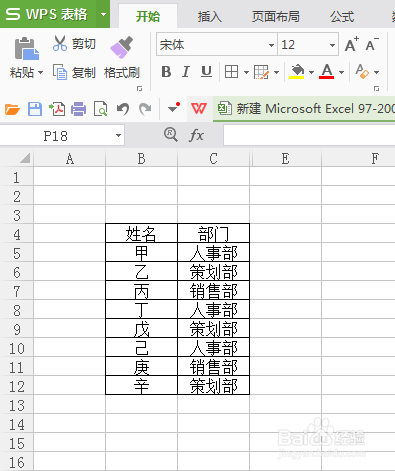
Task: Decrease font size with A- icon
Action: 372,44
